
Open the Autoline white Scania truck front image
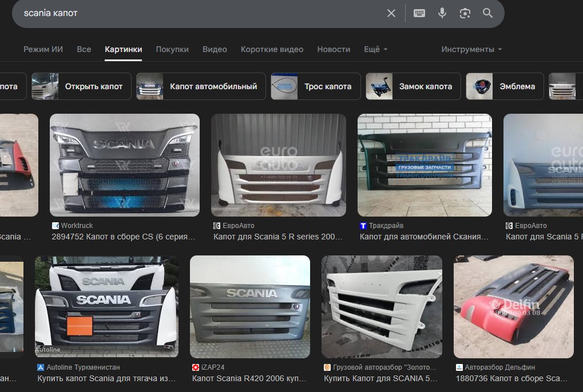(107, 307)
